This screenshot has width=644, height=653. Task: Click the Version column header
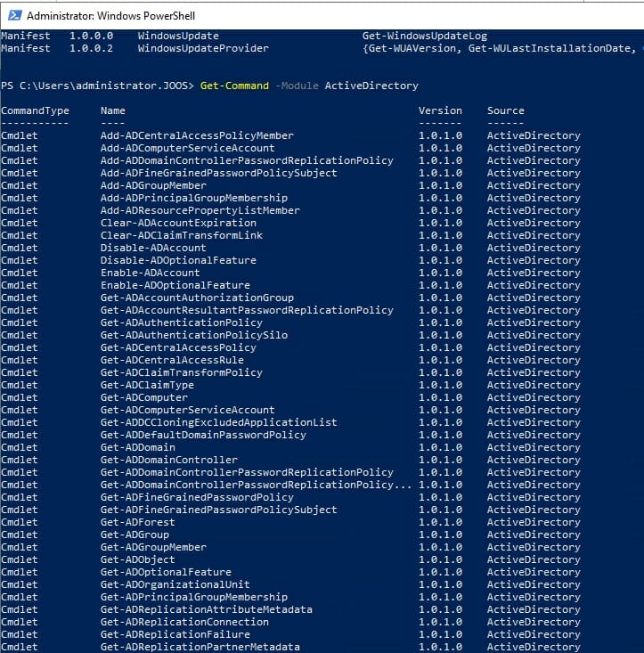coord(440,110)
